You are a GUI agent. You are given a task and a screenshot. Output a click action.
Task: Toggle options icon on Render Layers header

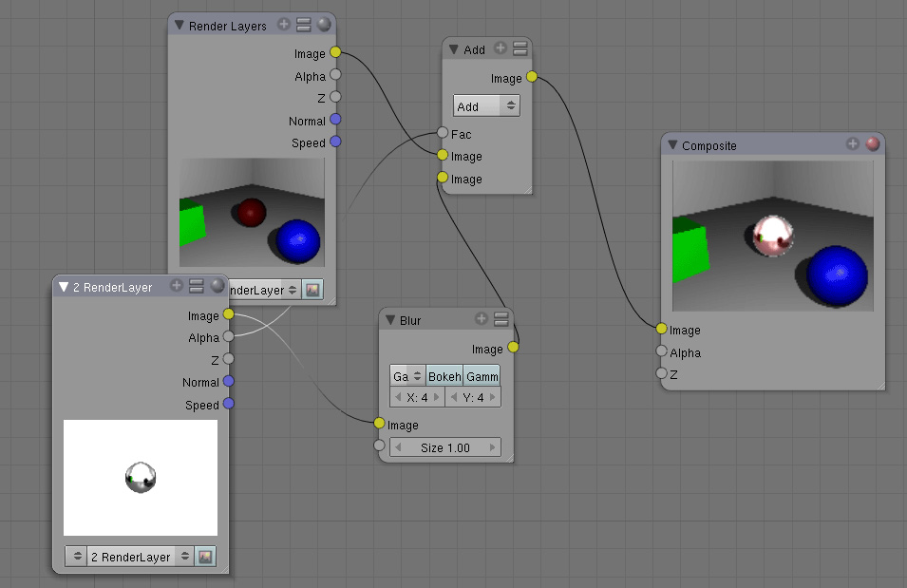coord(304,25)
